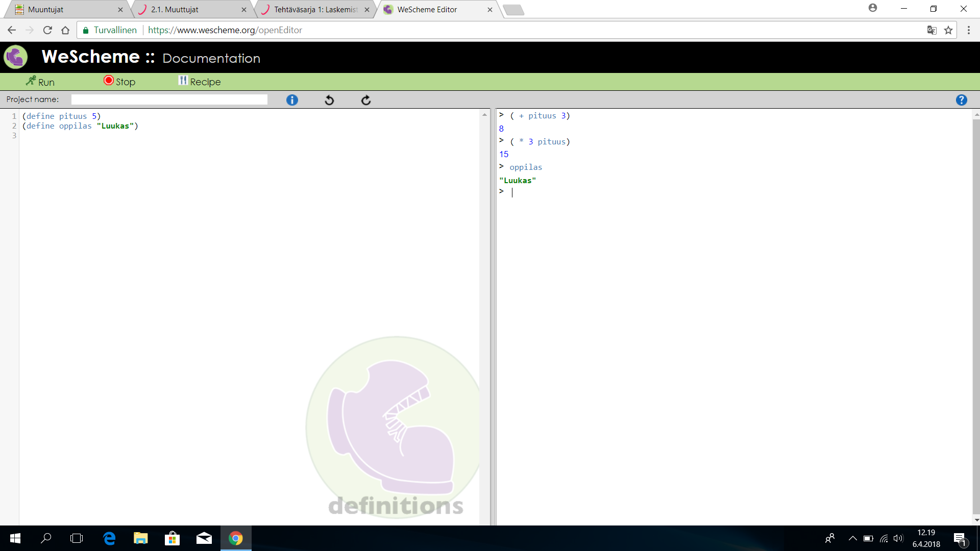Show hidden system tray icons

coord(852,538)
